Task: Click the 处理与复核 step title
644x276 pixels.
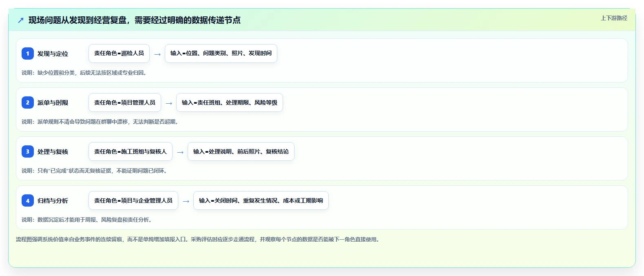Action: [53, 151]
